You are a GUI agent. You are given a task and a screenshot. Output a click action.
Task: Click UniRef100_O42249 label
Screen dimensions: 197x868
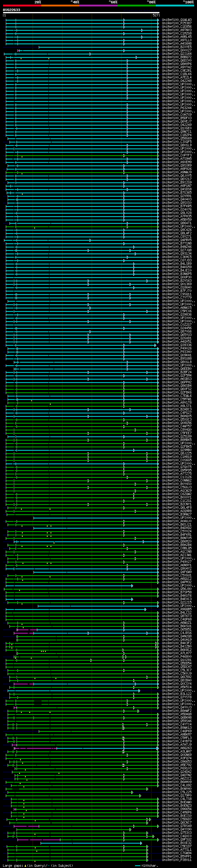click(177, 125)
